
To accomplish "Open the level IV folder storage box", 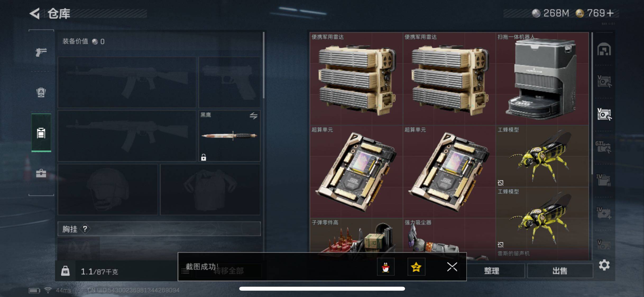I will pyautogui.click(x=604, y=180).
